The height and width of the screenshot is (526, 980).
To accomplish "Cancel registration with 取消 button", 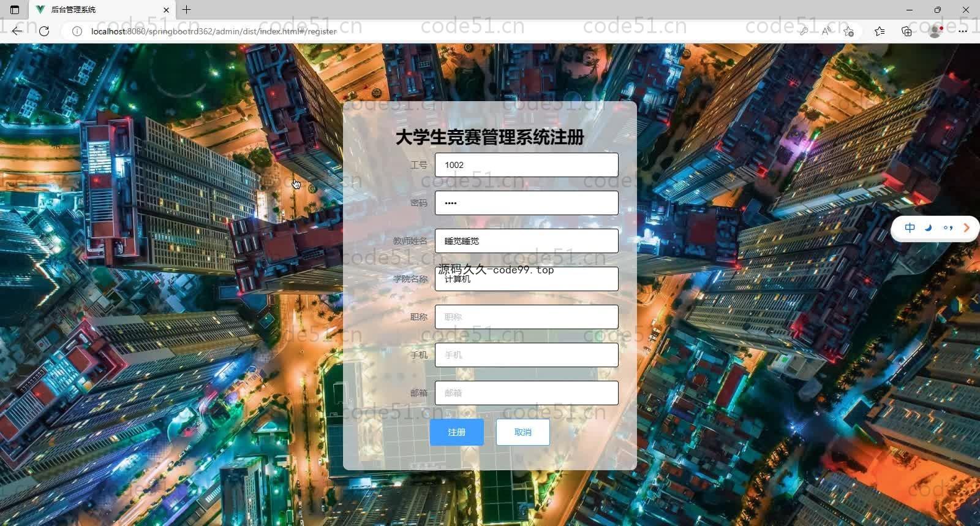I will [523, 432].
